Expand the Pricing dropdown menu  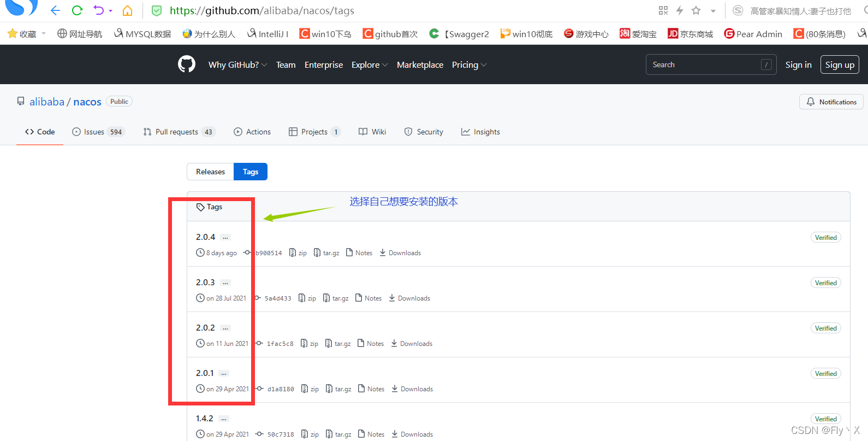click(x=469, y=64)
